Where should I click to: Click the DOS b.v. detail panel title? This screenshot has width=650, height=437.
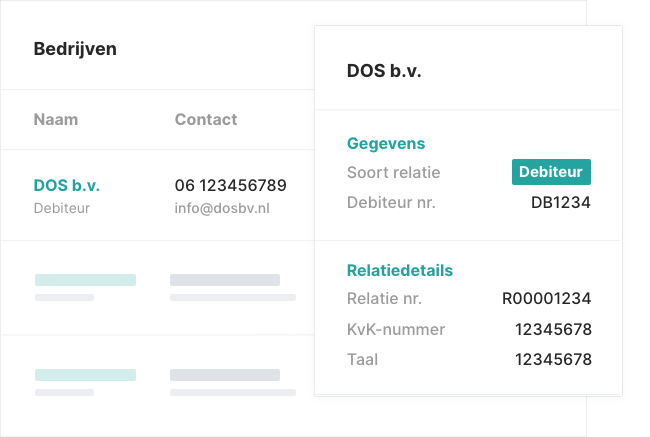(384, 71)
